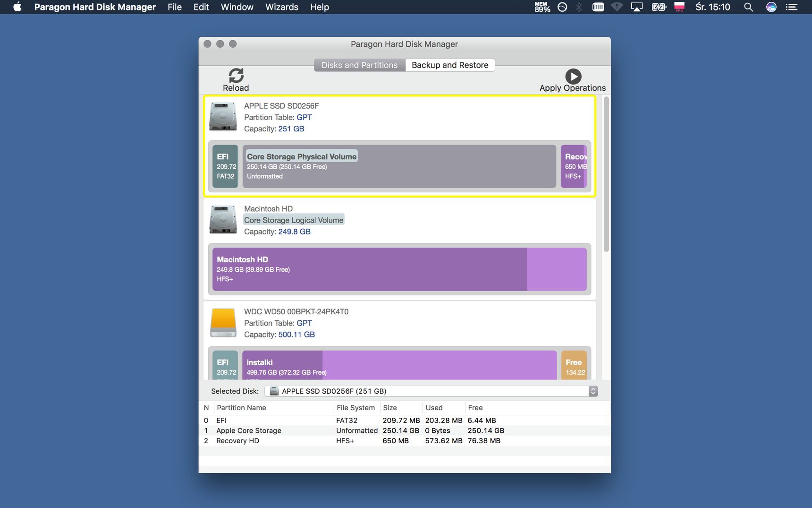
Task: Click the memory usage 89% indicator
Action: click(x=542, y=7)
